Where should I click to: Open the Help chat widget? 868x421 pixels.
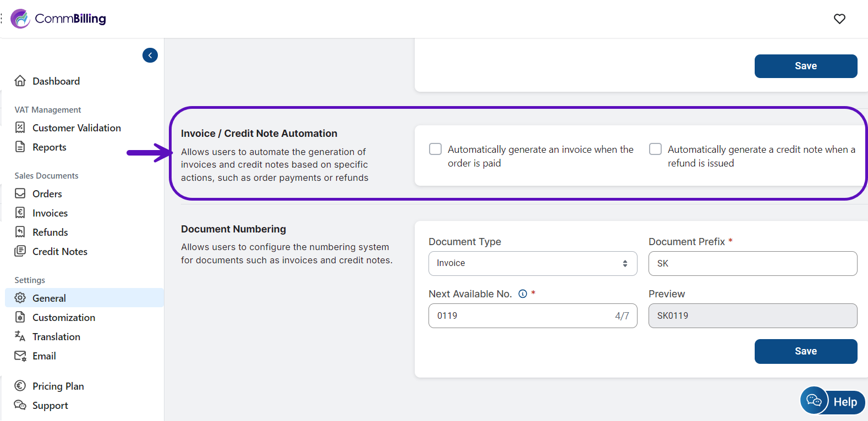(833, 401)
